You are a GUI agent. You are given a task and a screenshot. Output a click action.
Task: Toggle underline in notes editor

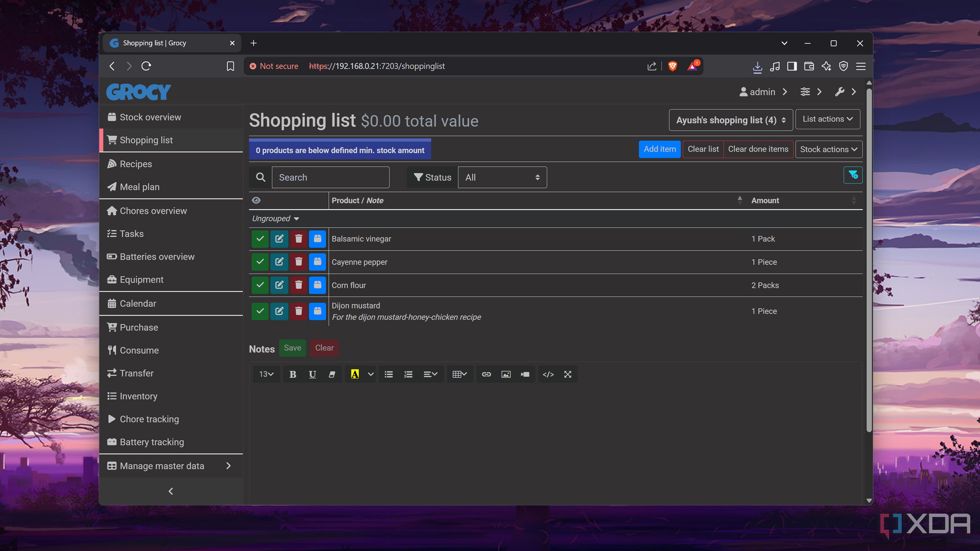312,374
